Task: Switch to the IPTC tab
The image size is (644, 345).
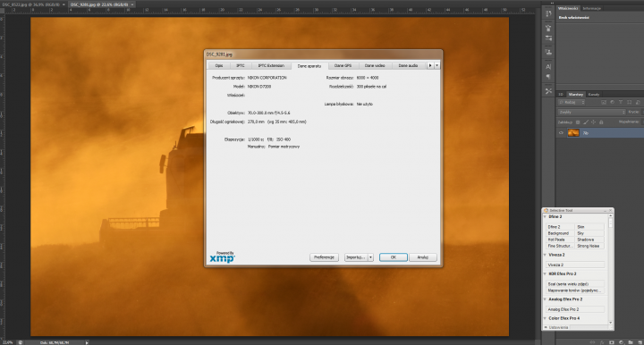Action: click(241, 65)
